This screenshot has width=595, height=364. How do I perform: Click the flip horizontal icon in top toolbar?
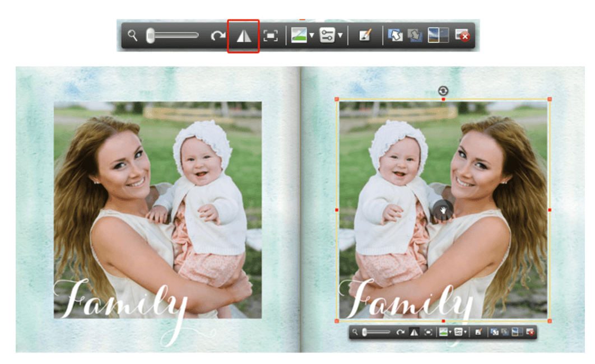(x=244, y=36)
